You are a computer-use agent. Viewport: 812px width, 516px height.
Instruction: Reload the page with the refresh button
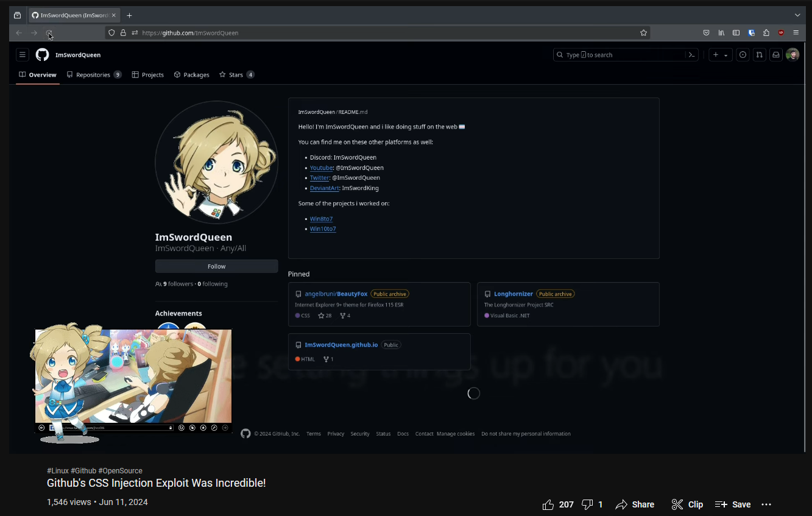coord(49,33)
